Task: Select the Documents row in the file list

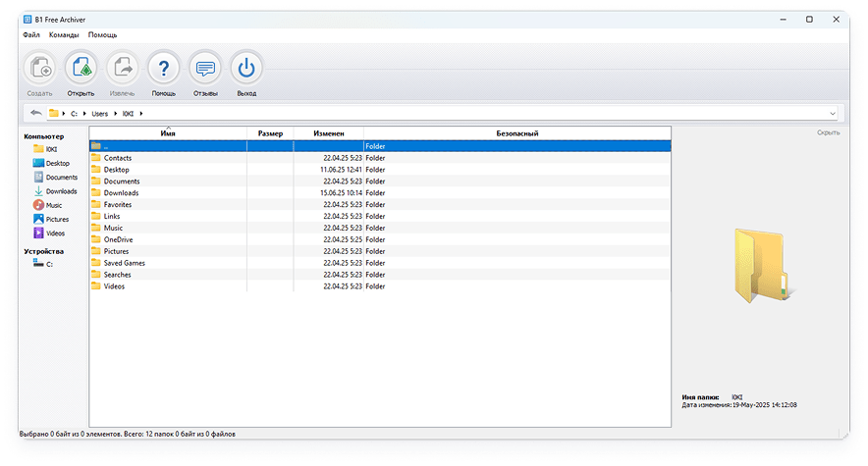Action: pyautogui.click(x=380, y=181)
